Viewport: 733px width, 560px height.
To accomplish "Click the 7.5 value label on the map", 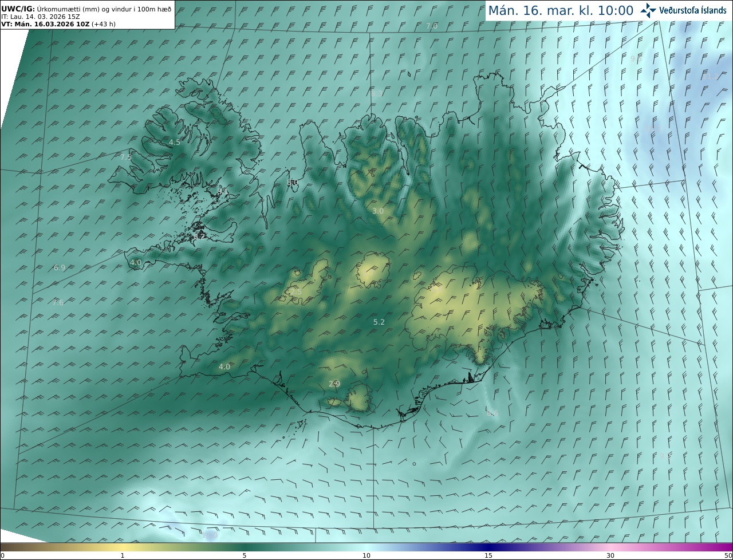I will (x=126, y=157).
